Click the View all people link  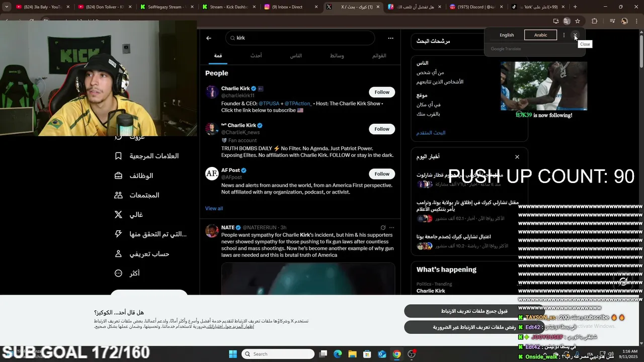coord(214,209)
